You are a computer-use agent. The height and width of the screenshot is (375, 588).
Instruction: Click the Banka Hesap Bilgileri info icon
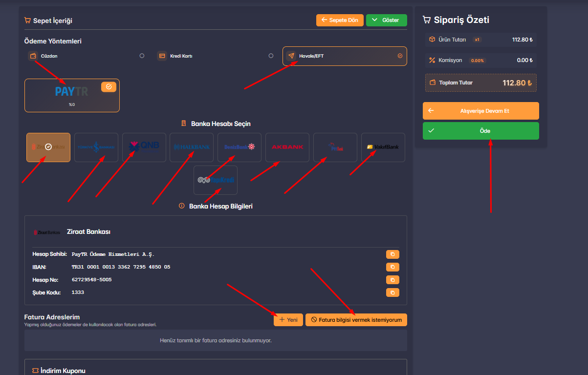pyautogui.click(x=182, y=206)
